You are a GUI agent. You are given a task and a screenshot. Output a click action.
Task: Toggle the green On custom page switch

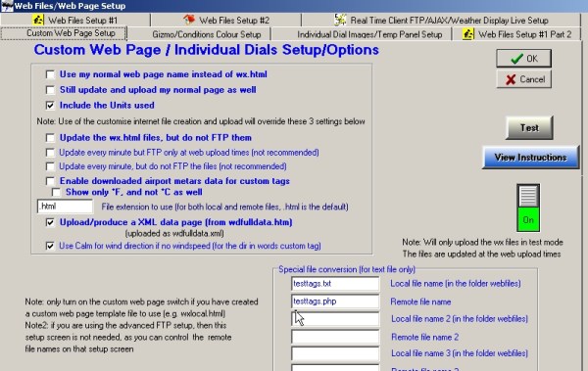pyautogui.click(x=528, y=208)
